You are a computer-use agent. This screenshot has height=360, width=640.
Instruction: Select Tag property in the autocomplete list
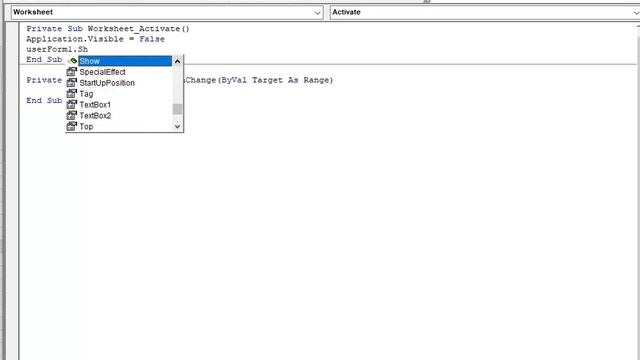pyautogui.click(x=86, y=94)
